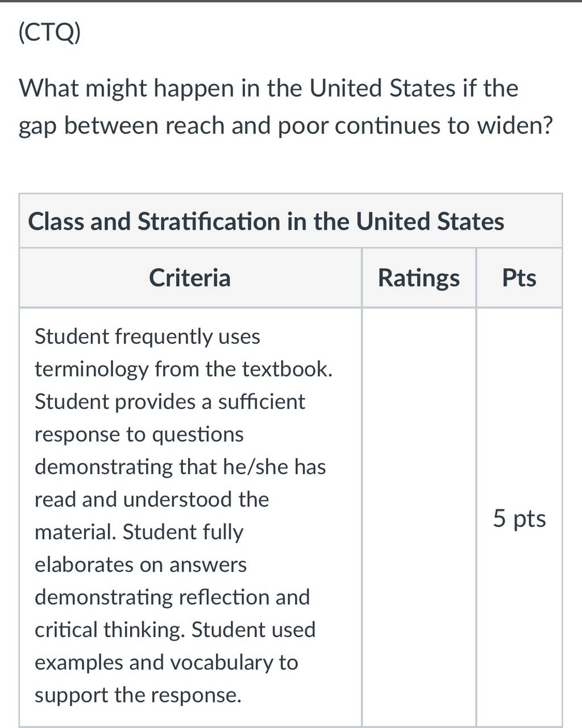Select the Criteria column header

[x=190, y=278]
